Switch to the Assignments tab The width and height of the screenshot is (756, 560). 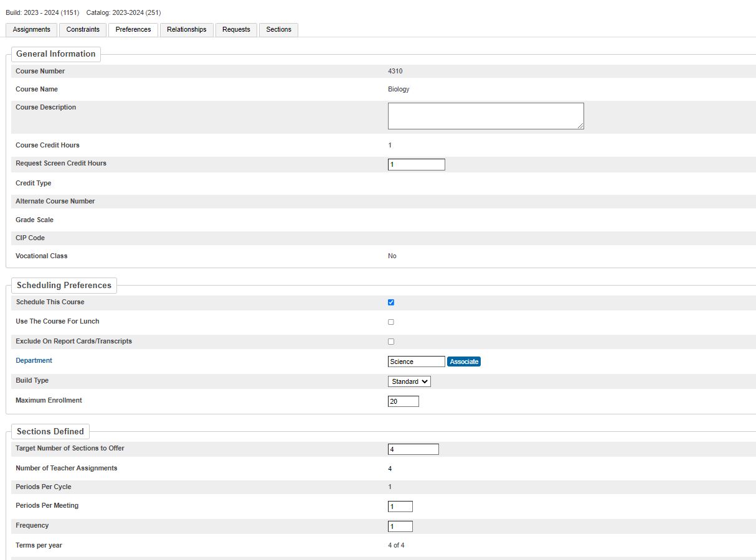(31, 30)
